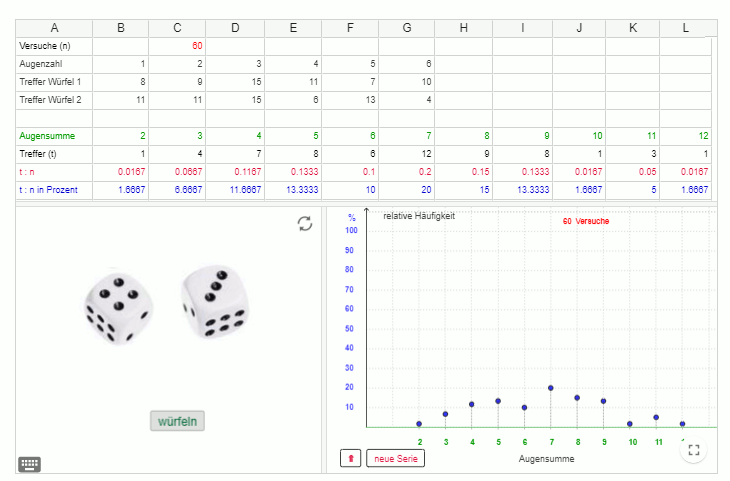Click the 't : n in Prozent' row label

[x=54, y=189]
